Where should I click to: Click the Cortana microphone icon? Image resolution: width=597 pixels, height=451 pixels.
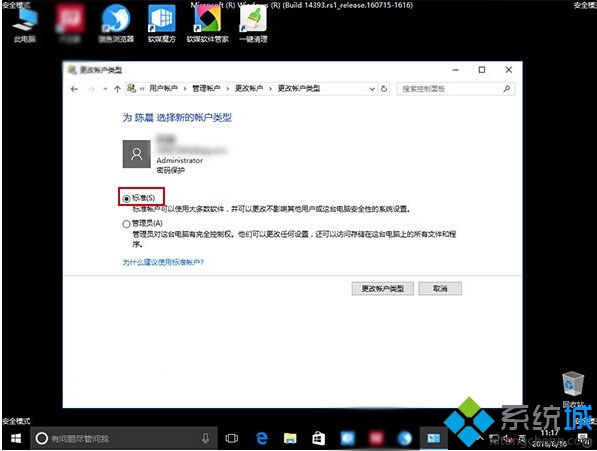click(206, 438)
